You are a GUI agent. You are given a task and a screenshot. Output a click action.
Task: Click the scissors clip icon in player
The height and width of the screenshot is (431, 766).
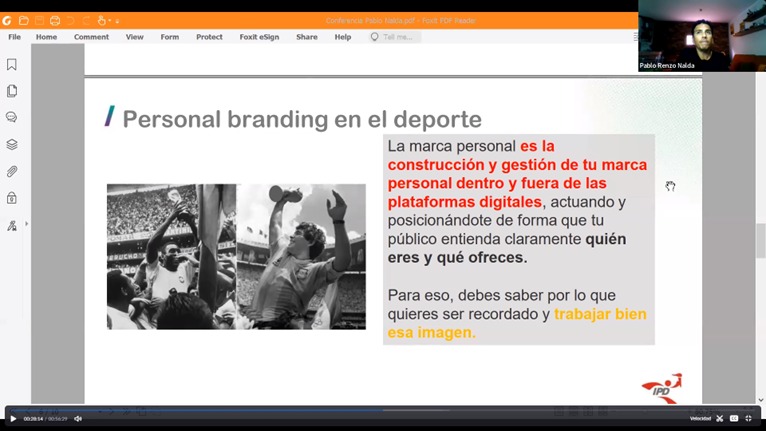tap(720, 418)
